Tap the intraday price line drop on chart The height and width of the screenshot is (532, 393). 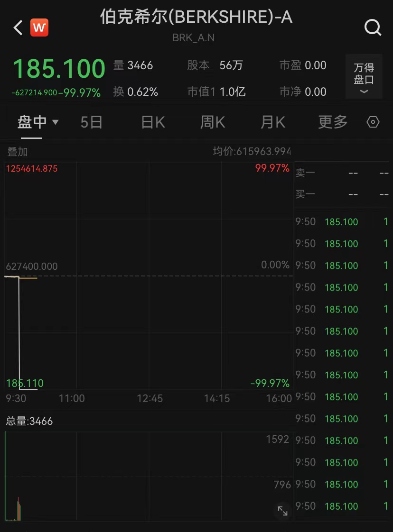pyautogui.click(x=19, y=333)
